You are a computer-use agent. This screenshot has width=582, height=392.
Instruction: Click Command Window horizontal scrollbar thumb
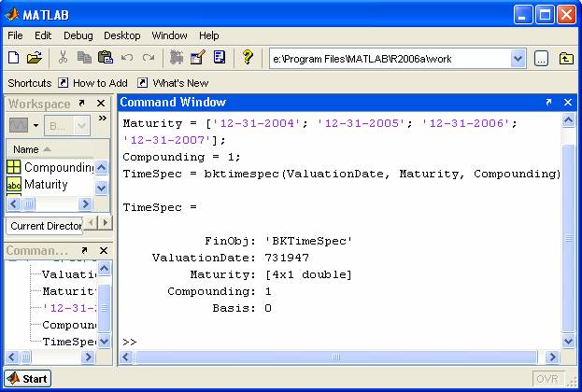(x=336, y=357)
